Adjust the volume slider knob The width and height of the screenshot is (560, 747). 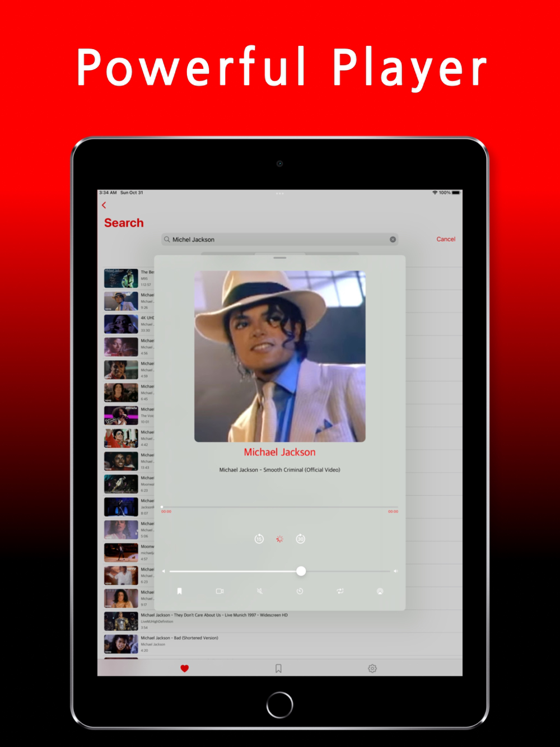click(301, 571)
